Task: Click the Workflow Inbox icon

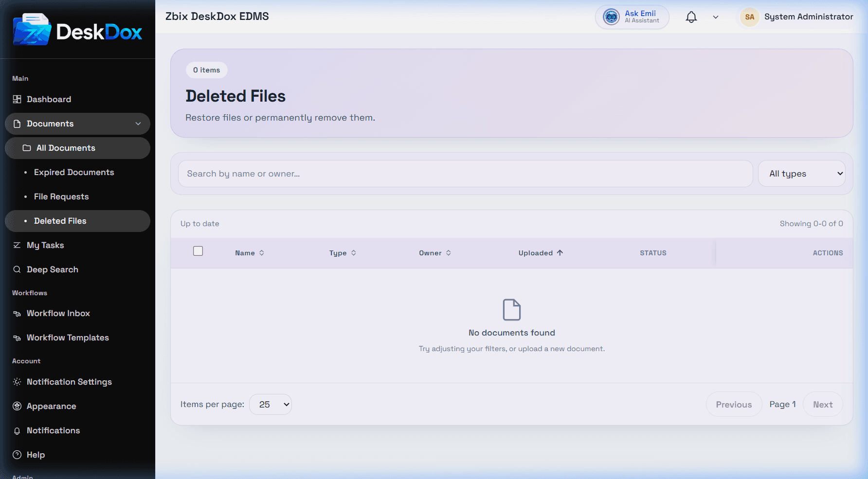Action: [x=17, y=314]
